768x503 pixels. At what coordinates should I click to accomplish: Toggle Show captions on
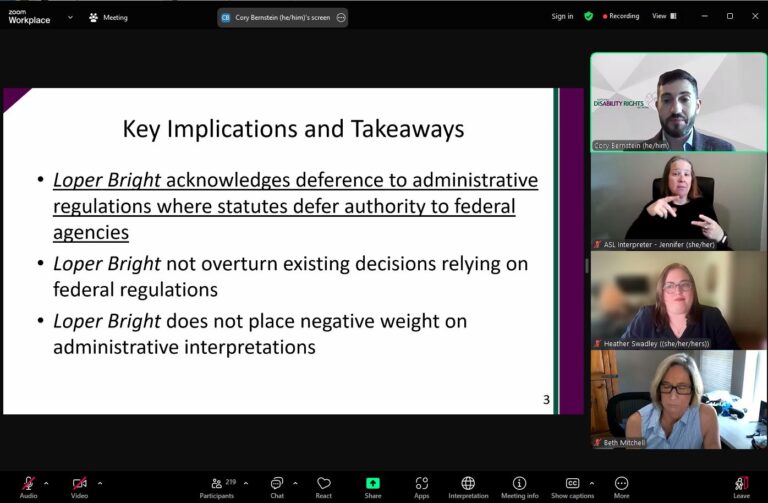573,486
